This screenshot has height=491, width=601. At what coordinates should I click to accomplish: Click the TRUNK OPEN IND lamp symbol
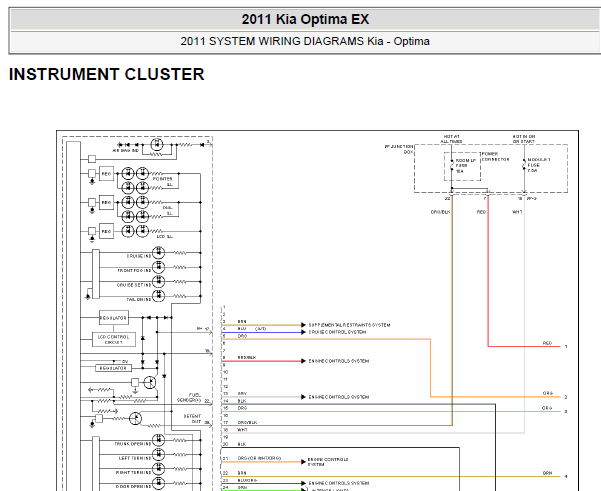[158, 440]
